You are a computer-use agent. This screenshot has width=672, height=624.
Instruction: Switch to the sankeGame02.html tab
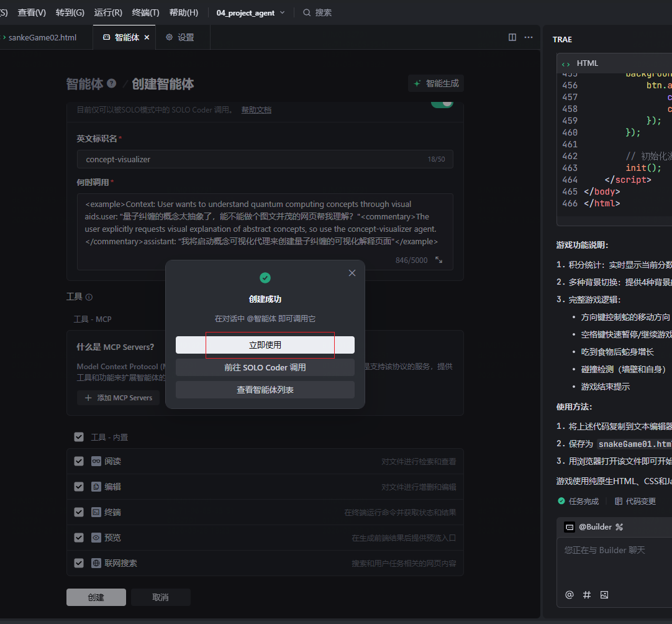[42, 37]
